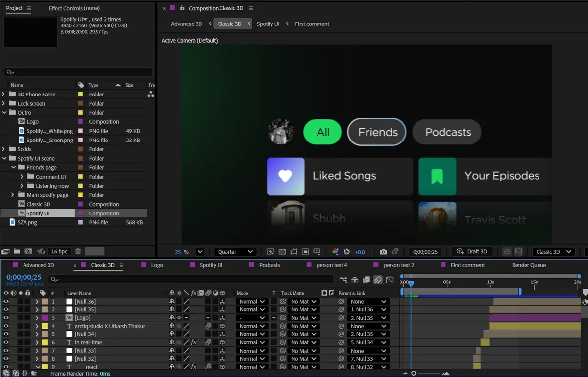Screen dimensions: 588x377
Task: Click the Project panel search field
Action: [x=77, y=72]
